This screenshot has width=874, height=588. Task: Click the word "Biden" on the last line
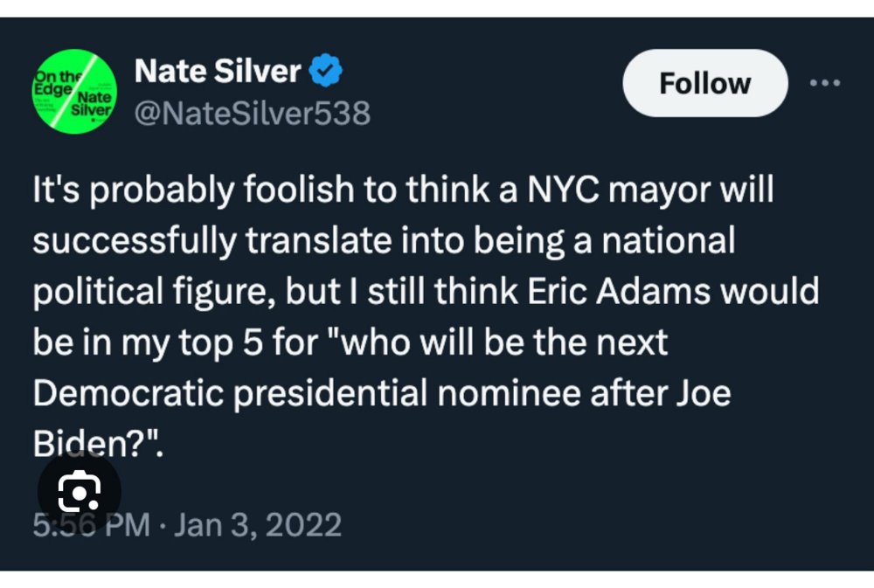click(80, 443)
